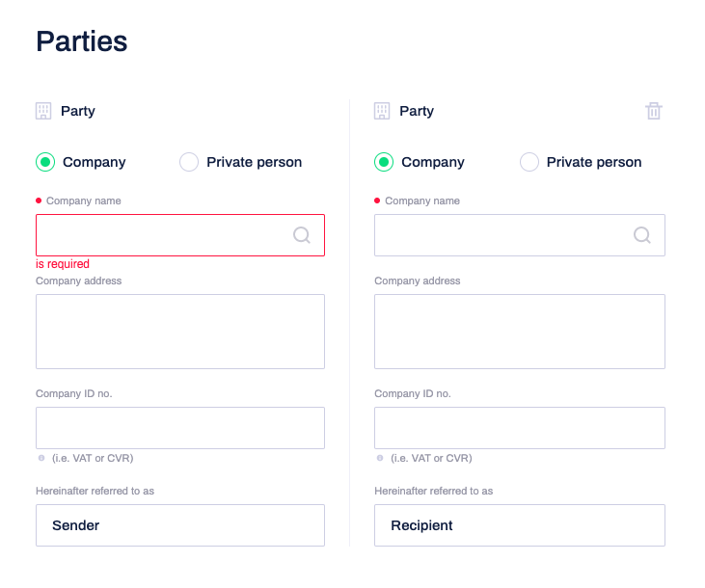Click the trash icon to delete second party
This screenshot has width=705, height=588.
[653, 111]
